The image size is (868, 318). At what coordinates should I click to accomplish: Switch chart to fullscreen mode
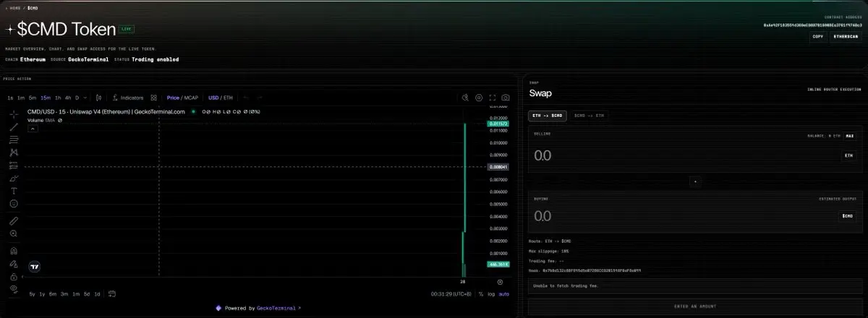(x=492, y=98)
